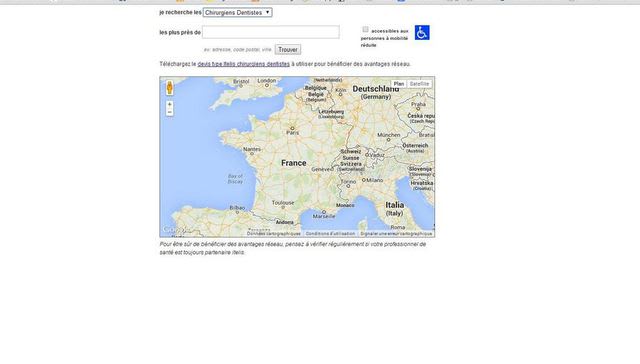
Task: Click the blue wheelchair accessibility icon
Action: (x=422, y=33)
